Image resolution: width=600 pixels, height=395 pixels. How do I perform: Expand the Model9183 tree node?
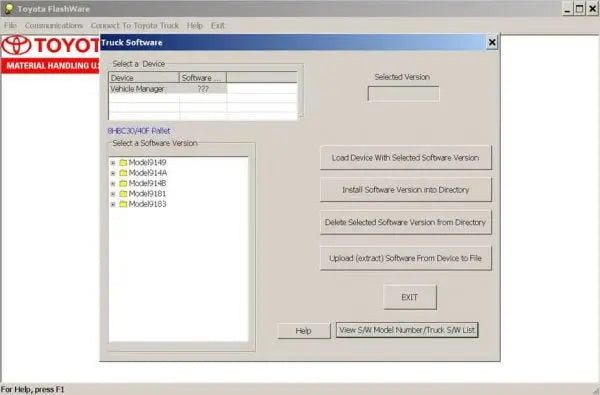click(x=113, y=204)
